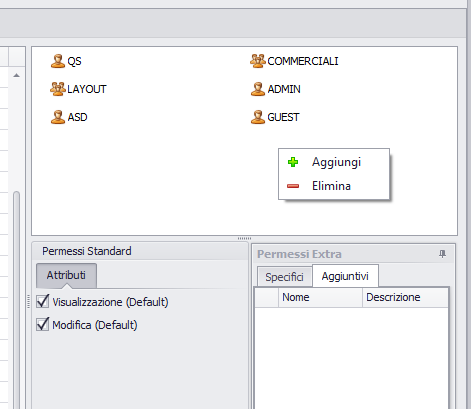
Task: Open the Aggiuntivi tab
Action: click(345, 276)
